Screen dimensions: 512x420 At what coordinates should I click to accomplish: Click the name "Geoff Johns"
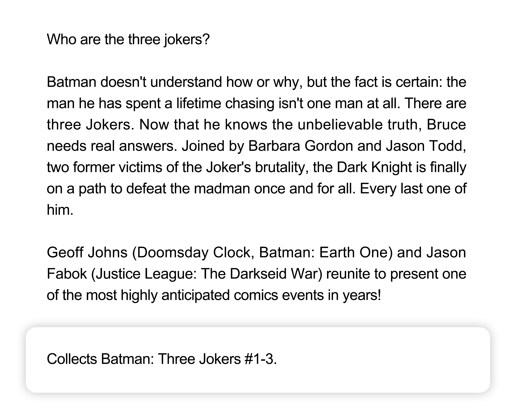[x=87, y=252]
